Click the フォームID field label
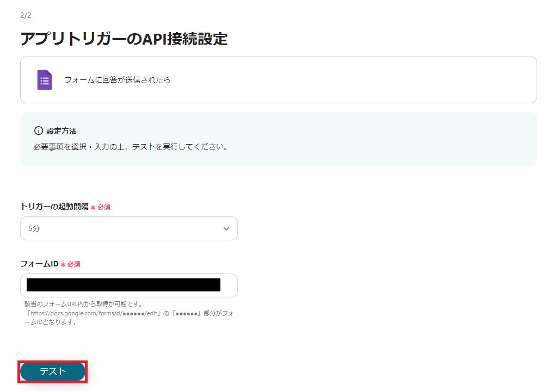Screen dimensions: 554x392 (x=38, y=264)
